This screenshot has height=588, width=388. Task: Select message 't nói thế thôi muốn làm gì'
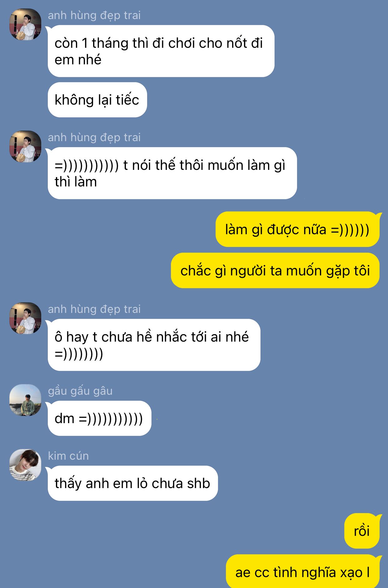pos(172,173)
